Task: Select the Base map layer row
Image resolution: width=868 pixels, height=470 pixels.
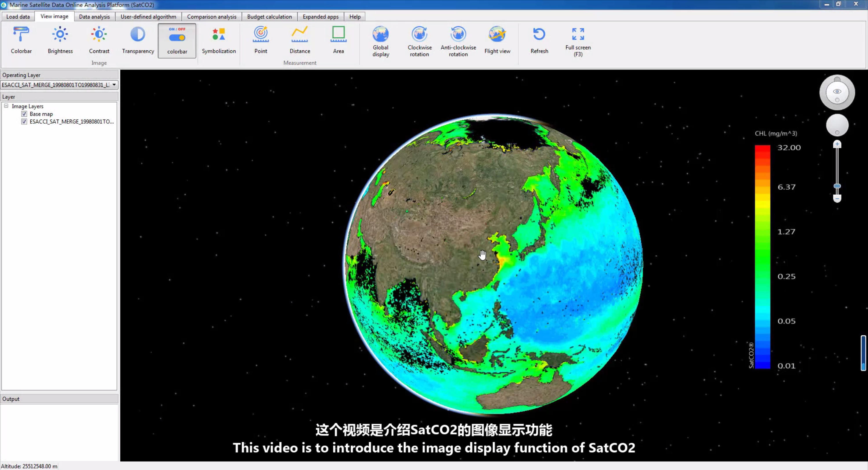Action: [x=41, y=114]
